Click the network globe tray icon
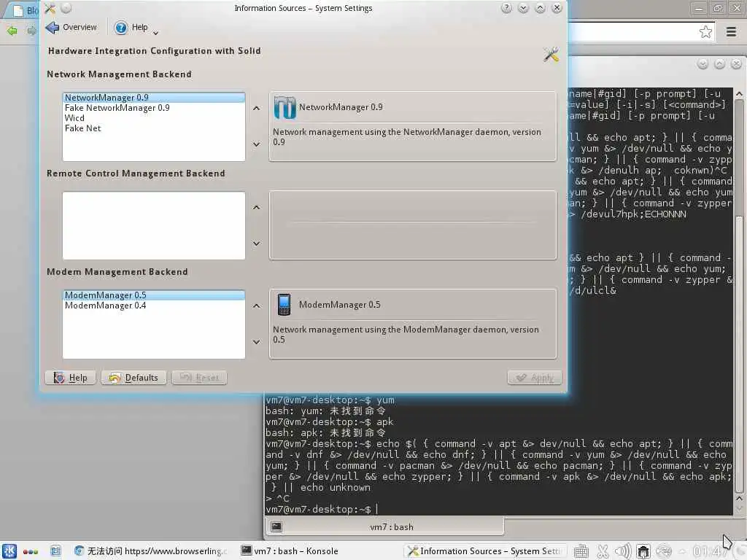The width and height of the screenshot is (747, 560). pos(664,551)
